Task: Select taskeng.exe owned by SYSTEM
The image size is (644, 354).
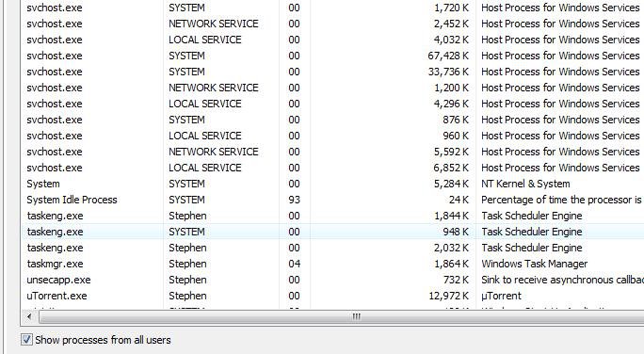Action: point(332,232)
